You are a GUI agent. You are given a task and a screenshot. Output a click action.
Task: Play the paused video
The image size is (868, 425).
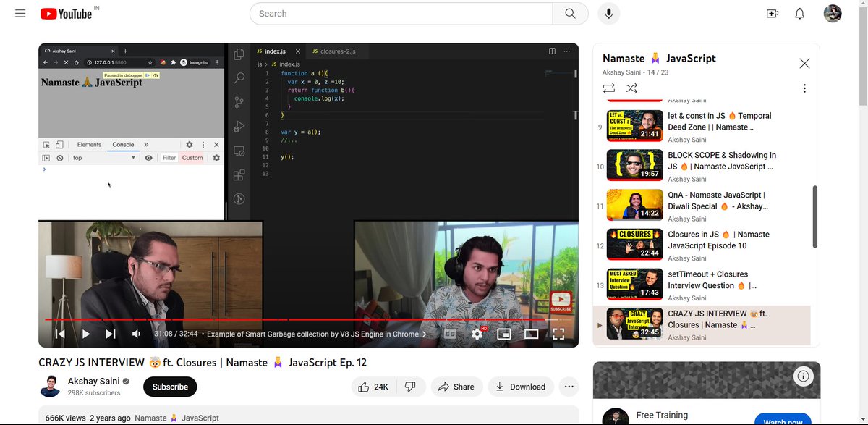coord(85,334)
